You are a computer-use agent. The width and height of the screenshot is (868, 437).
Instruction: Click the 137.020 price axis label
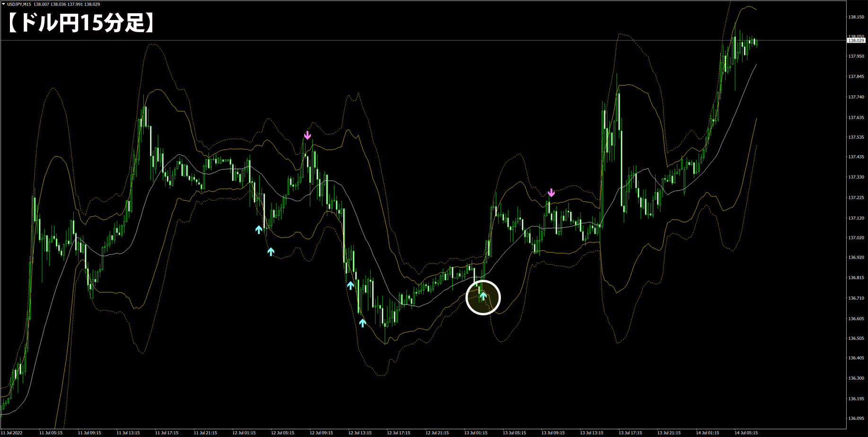(x=856, y=238)
